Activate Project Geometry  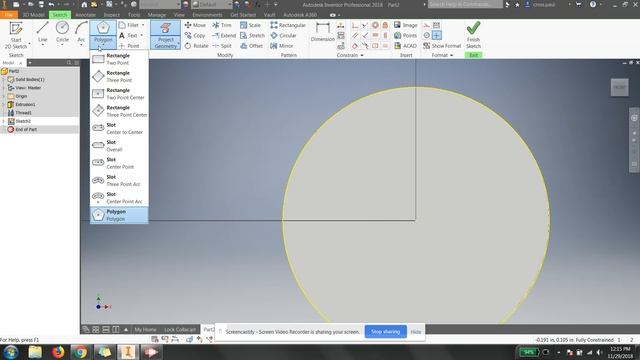tap(165, 35)
